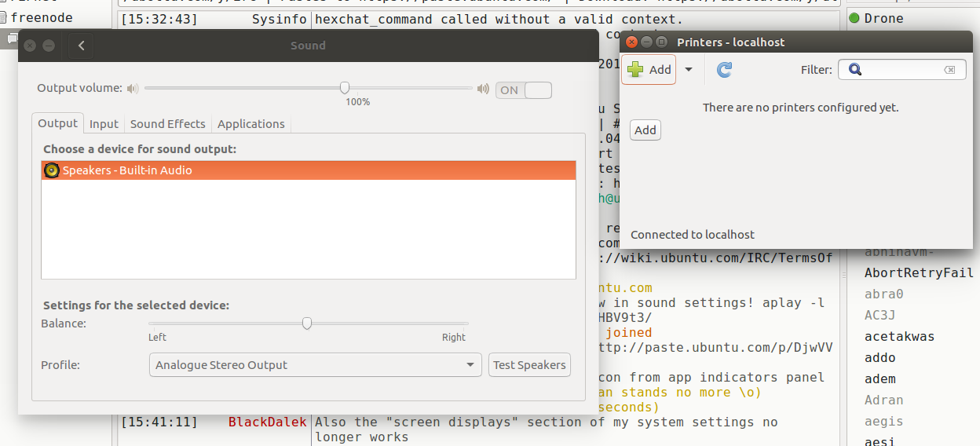Image resolution: width=980 pixels, height=446 pixels.
Task: Select freenode in HexChat server tree
Action: pos(42,17)
